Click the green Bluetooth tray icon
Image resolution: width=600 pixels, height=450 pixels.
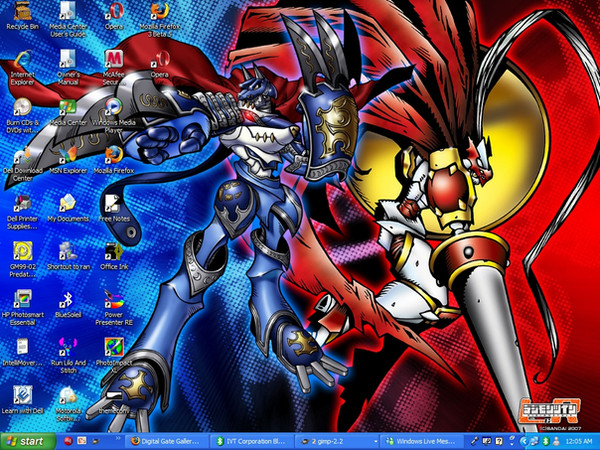click(546, 442)
